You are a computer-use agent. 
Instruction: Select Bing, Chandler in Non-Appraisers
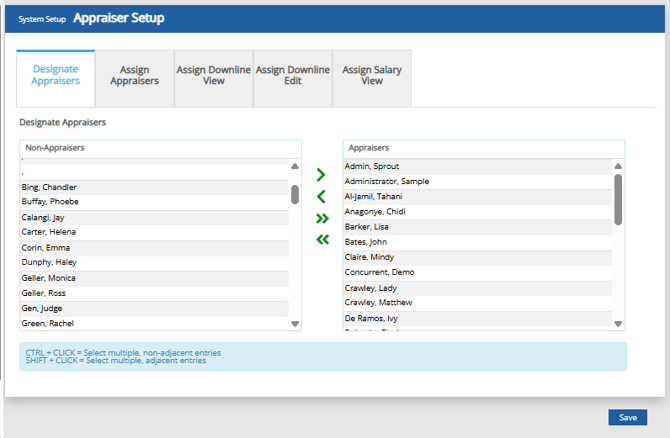pos(50,187)
